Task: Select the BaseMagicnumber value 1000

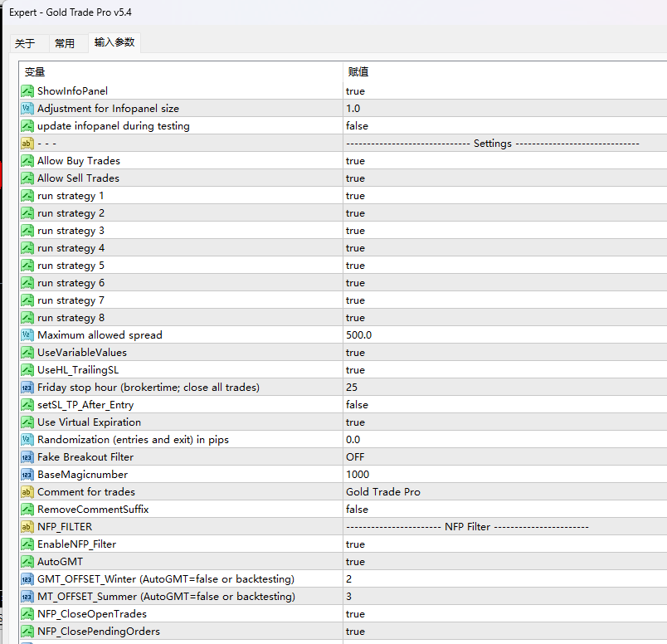Action: coord(358,475)
